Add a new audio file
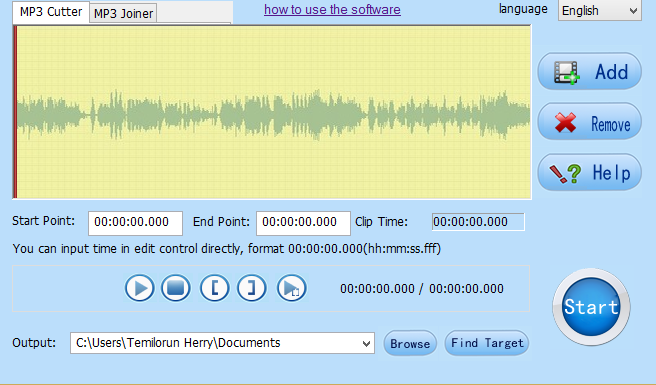The image size is (656, 385). click(x=589, y=72)
